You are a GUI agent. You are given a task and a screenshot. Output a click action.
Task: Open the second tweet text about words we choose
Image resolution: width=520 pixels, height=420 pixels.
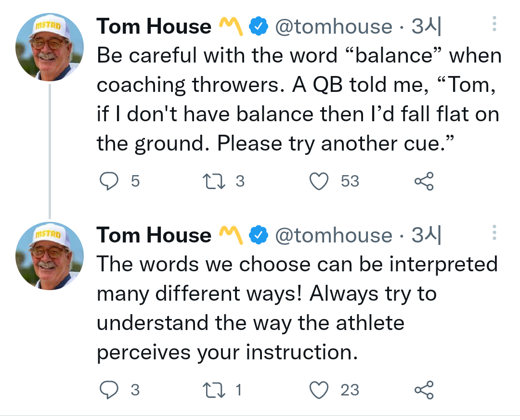click(297, 308)
